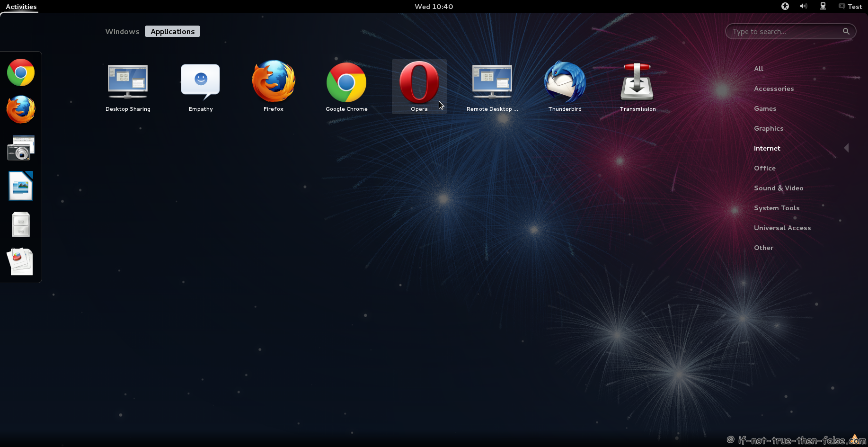Filter by Universal Access category

(782, 228)
